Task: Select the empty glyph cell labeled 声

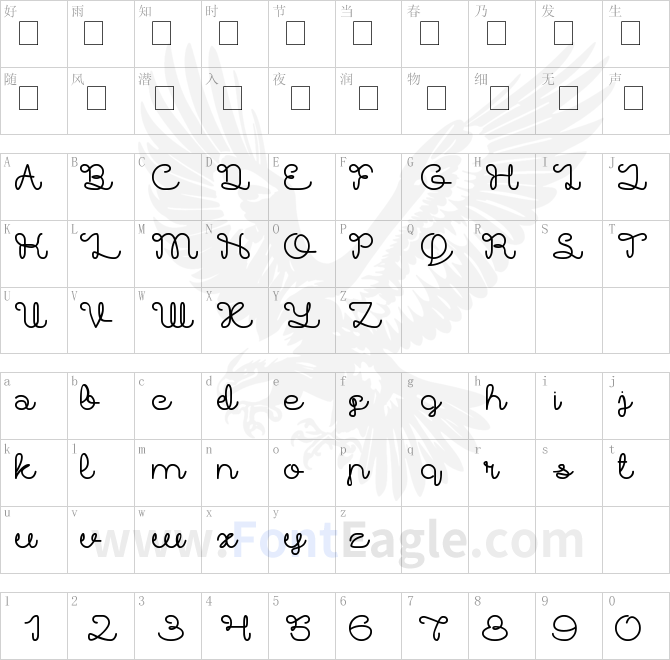Action: click(x=636, y=101)
